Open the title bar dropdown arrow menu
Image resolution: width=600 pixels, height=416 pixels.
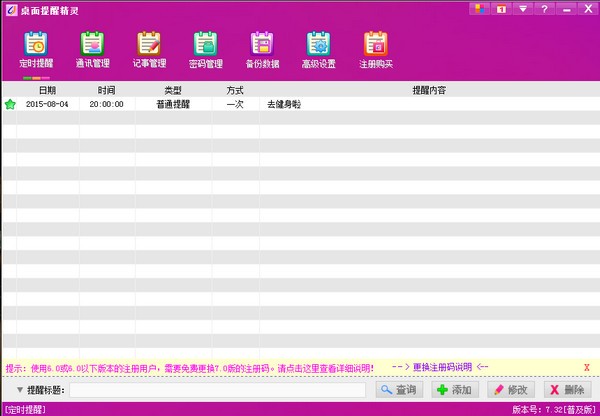[523, 9]
